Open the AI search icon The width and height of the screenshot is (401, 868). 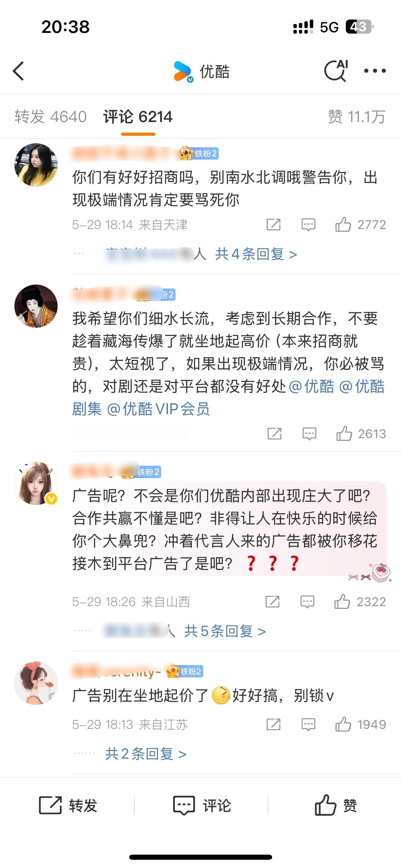point(336,71)
